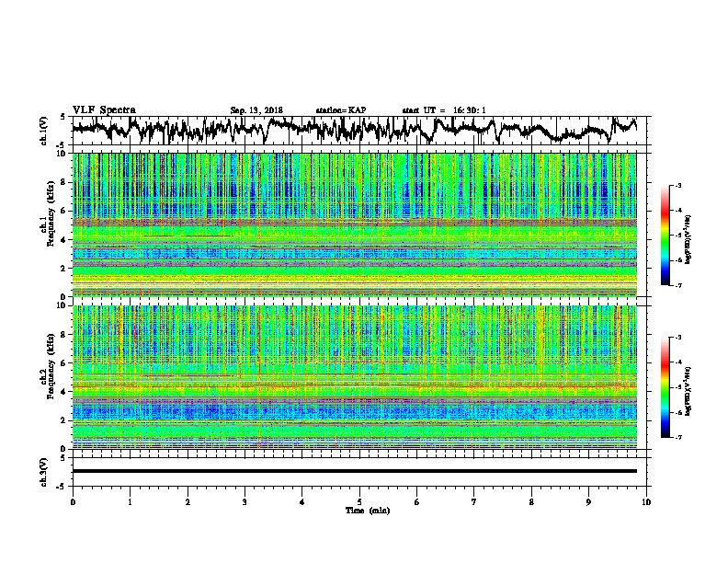
Task: Click the 'ch.3(V)' axis label
Action: [x=44, y=472]
